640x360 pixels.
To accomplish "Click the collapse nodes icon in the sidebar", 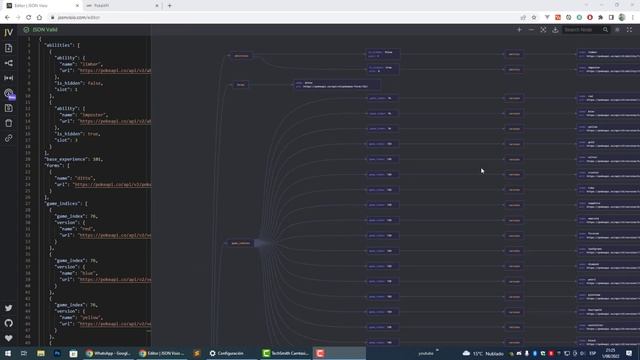I will point(9,78).
